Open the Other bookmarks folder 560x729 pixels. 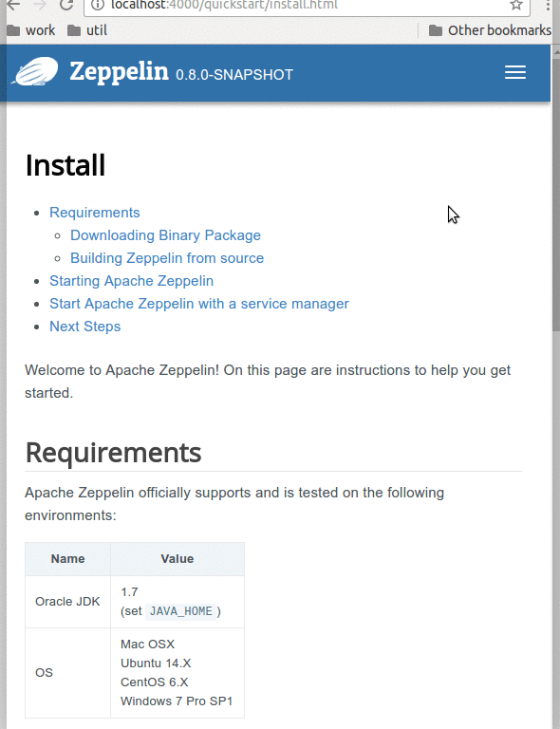click(490, 30)
